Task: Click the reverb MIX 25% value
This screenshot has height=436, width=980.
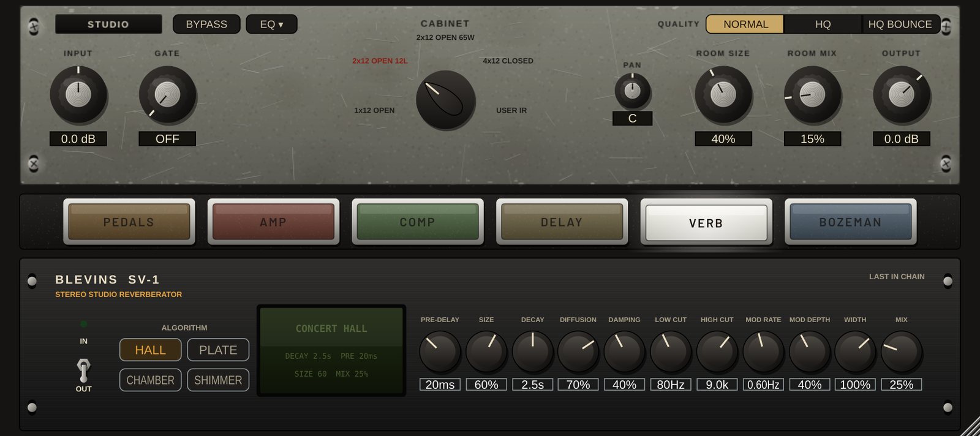Action: tap(902, 385)
